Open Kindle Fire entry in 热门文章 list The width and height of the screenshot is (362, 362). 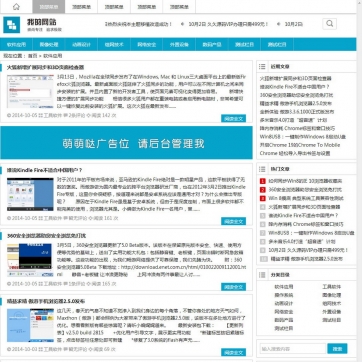[x=303, y=216]
